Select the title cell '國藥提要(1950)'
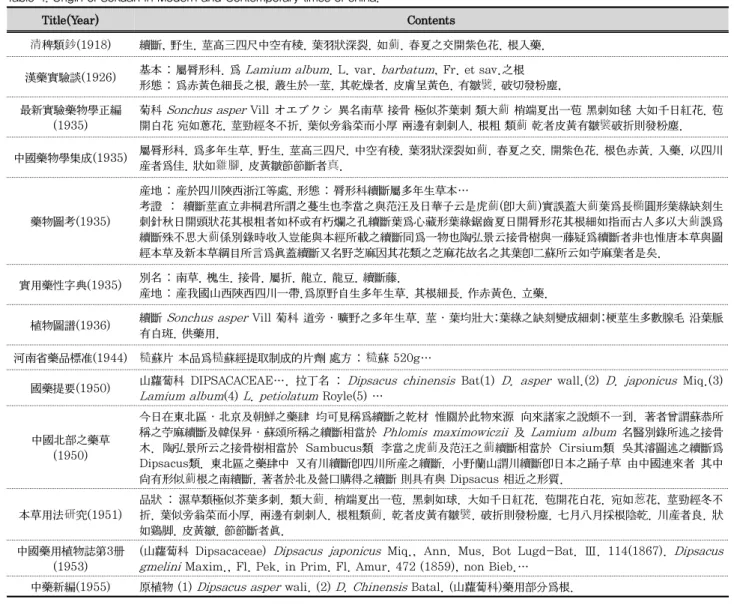Screen dimensions: 734x611 click(70, 388)
